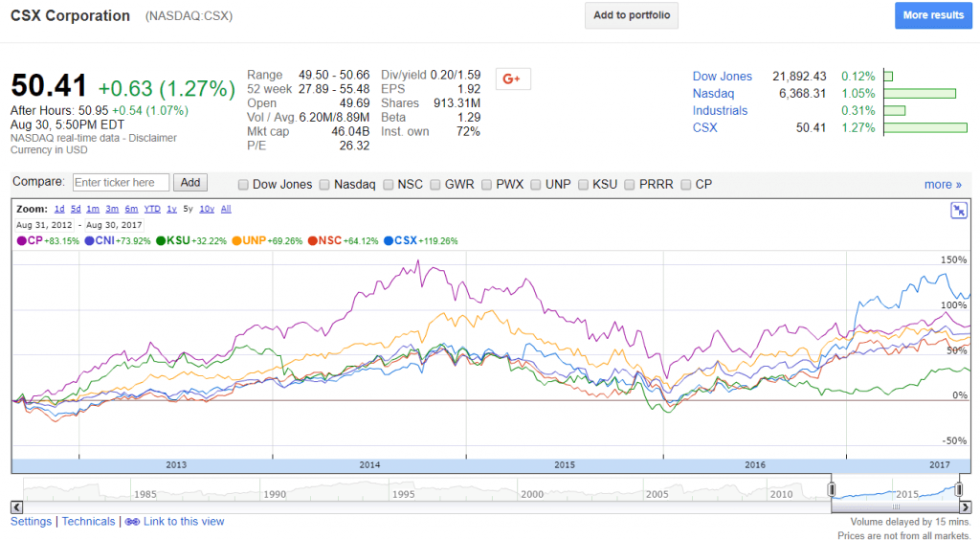Image resolution: width=980 pixels, height=540 pixels.
Task: Click the Add to portfolio button
Action: pyautogui.click(x=632, y=15)
